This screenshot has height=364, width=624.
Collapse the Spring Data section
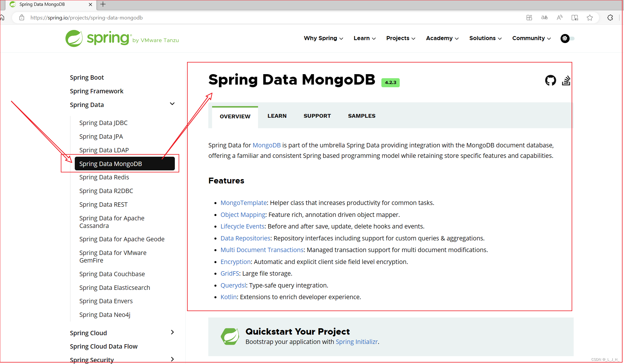(172, 104)
